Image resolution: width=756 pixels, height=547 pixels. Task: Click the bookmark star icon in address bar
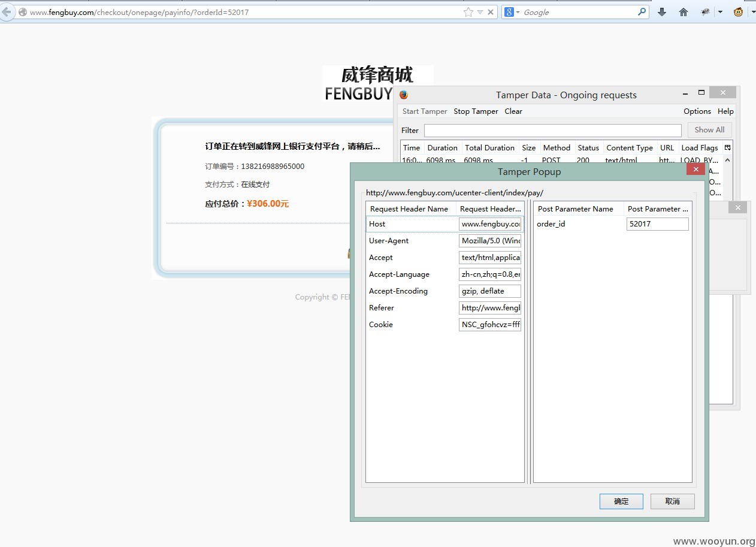(x=468, y=12)
